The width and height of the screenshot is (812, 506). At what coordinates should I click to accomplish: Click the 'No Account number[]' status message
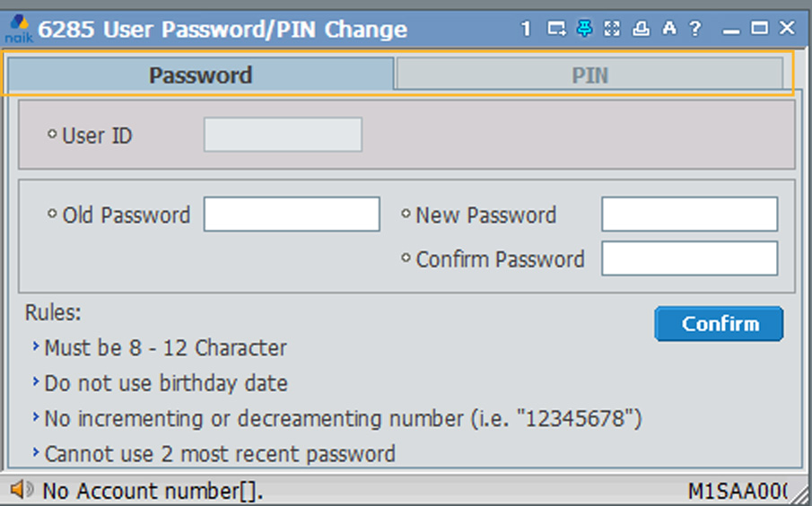tap(153, 491)
